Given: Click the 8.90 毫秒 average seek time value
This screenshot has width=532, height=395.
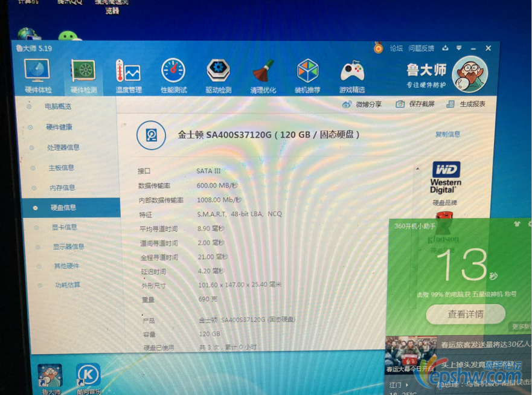Looking at the screenshot, I should (211, 229).
